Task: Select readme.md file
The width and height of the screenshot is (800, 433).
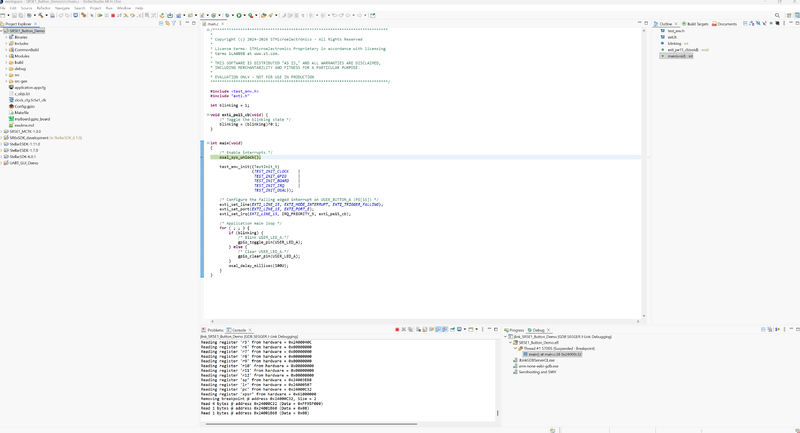Action: [x=21, y=125]
